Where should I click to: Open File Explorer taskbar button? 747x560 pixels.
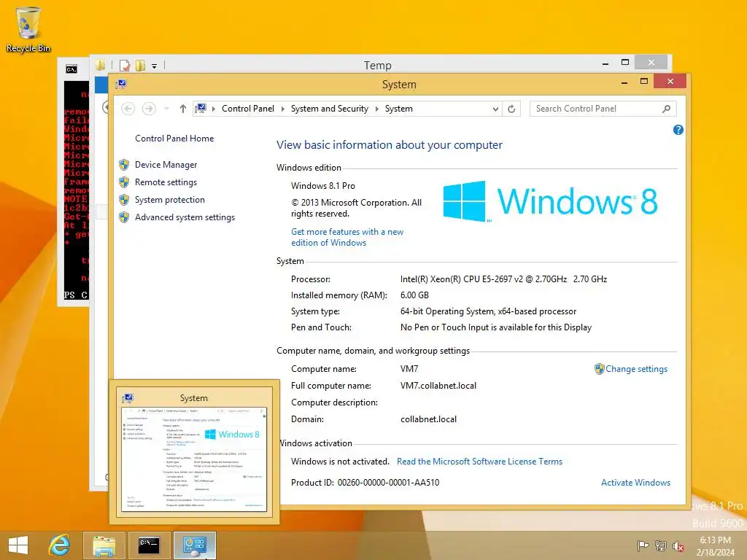click(x=104, y=545)
